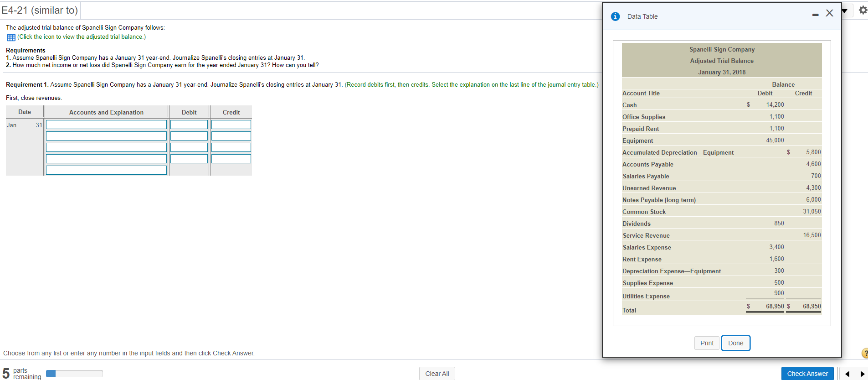Click the Clear All button
868x380 pixels.
[x=437, y=374]
